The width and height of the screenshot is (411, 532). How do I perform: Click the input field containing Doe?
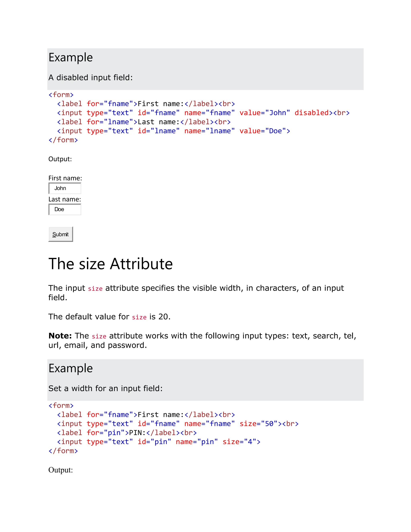[65, 209]
